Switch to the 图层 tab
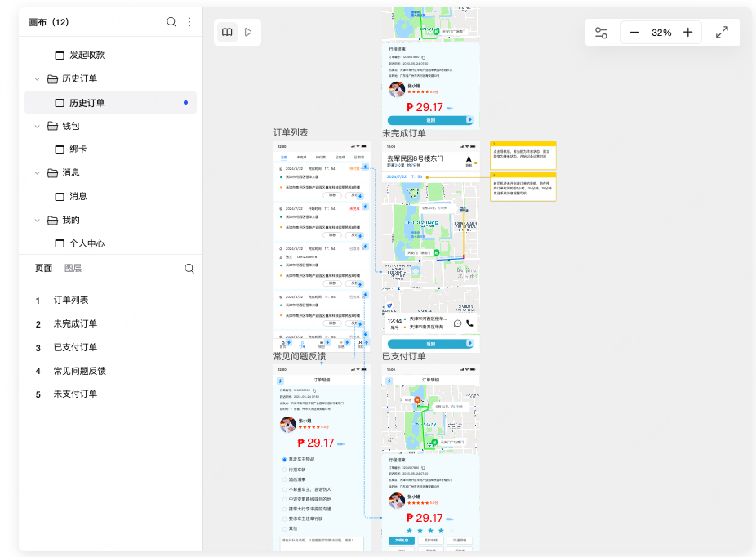The height and width of the screenshot is (557, 756). [73, 268]
